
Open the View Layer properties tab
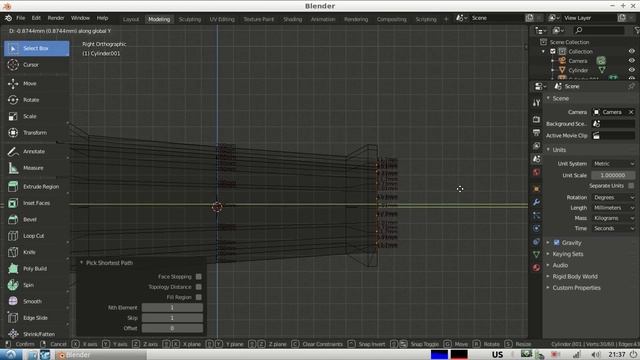536,145
